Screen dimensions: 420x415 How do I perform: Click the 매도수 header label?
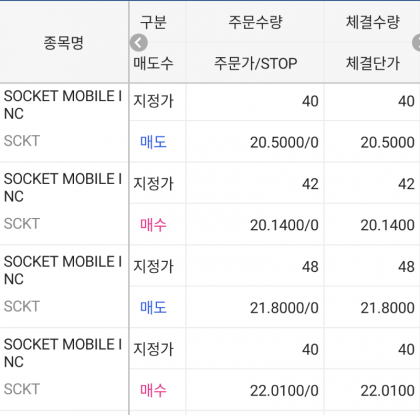pos(153,63)
